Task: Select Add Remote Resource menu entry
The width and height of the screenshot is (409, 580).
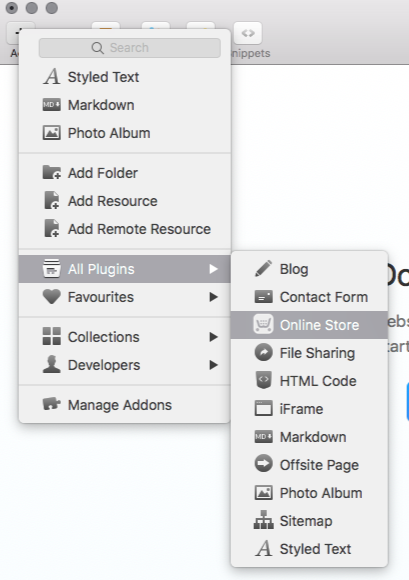Action: tap(125, 229)
